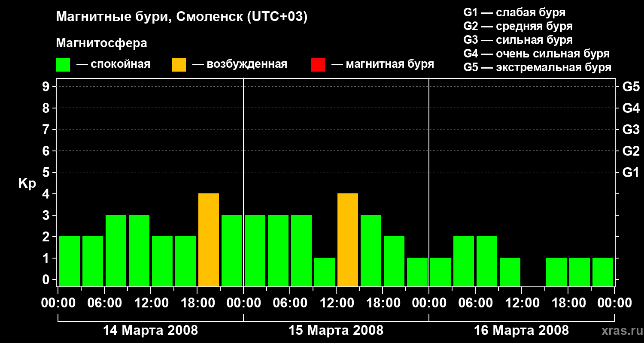Click the 15 Марта 06:00–09:00 green bar
The image size is (644, 343).
[x=301, y=251]
